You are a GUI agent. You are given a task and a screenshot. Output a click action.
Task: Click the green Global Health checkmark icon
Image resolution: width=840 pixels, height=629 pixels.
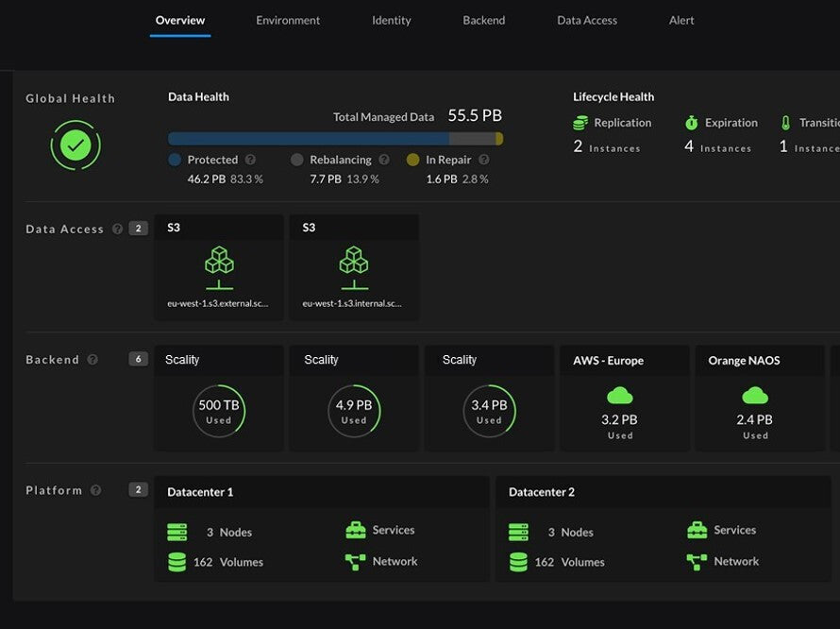coord(76,144)
